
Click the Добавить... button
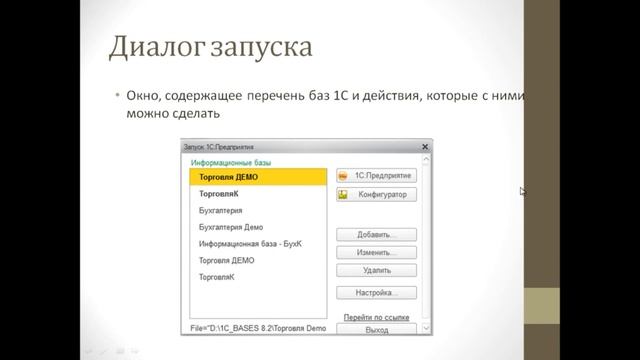pos(376,235)
